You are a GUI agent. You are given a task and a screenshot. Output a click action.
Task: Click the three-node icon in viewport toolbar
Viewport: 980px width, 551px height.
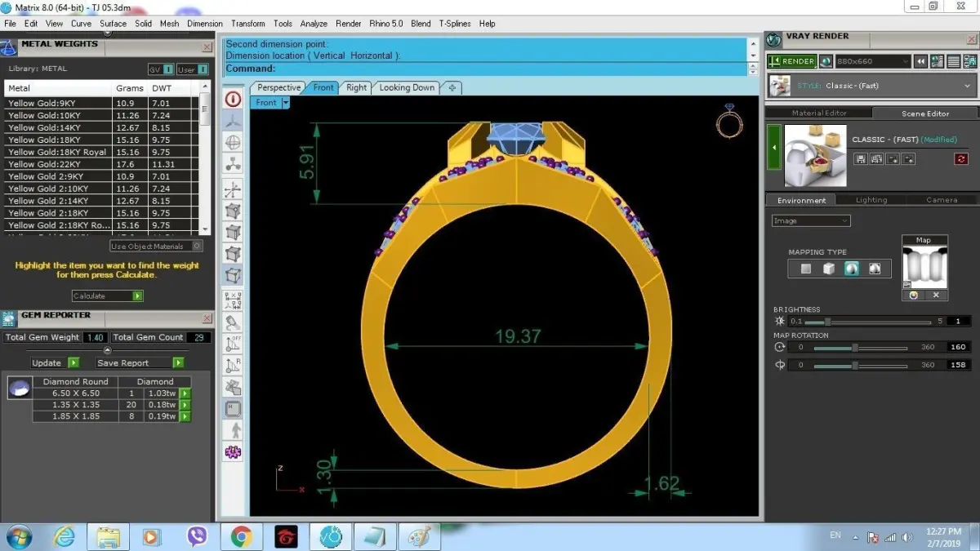coord(234,165)
